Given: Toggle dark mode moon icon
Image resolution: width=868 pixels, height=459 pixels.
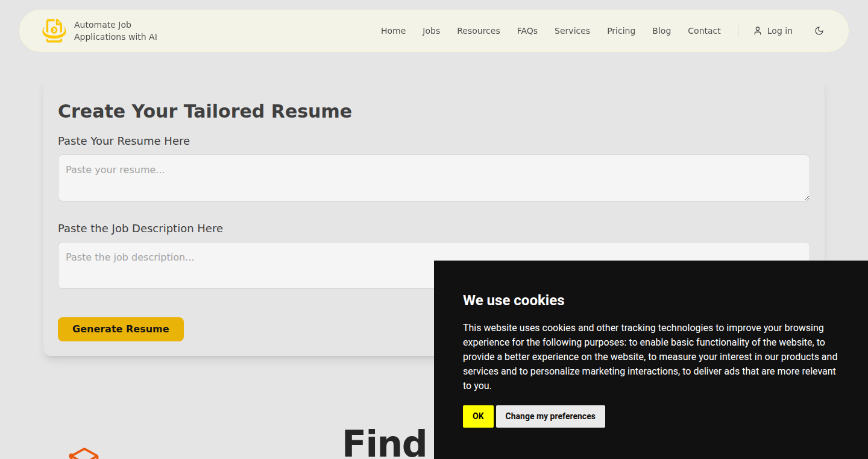Looking at the screenshot, I should click(819, 31).
